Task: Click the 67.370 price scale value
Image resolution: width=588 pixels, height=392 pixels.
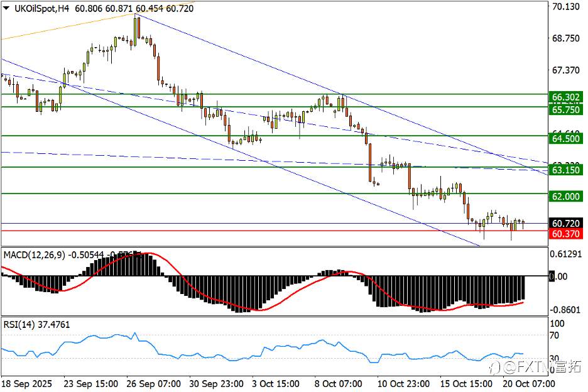Action: tap(566, 70)
